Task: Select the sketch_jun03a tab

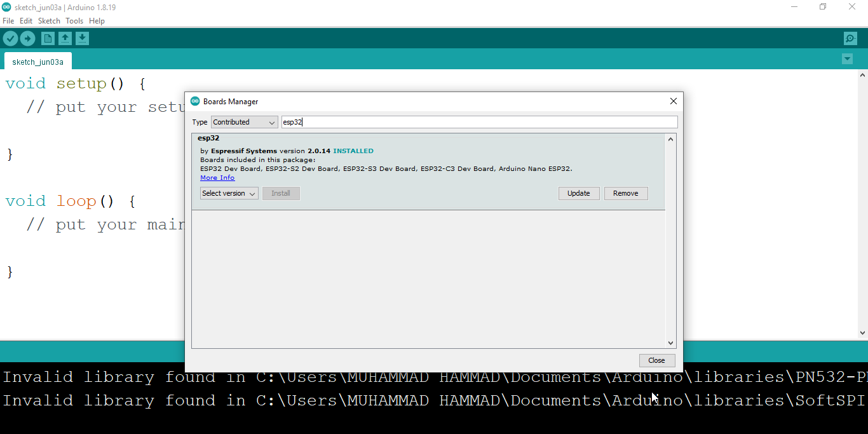Action: pos(38,62)
